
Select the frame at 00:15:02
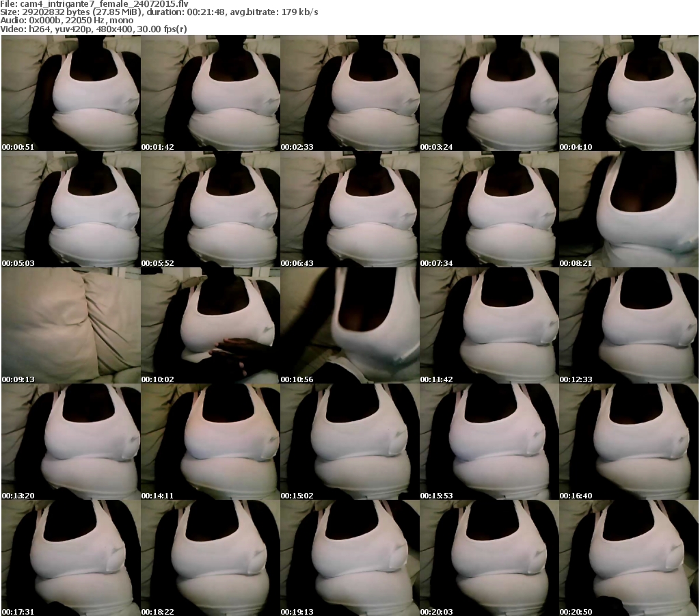pyautogui.click(x=349, y=442)
